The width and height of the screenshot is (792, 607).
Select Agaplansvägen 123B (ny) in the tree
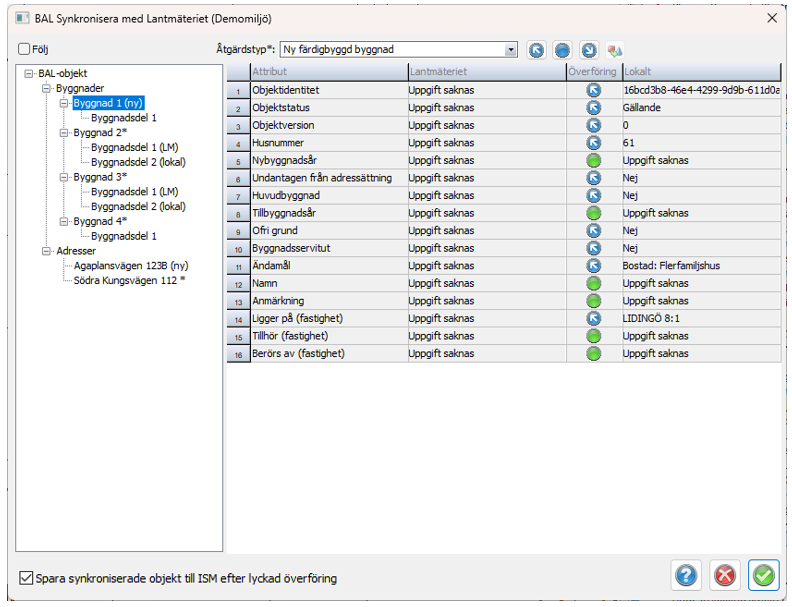130,266
